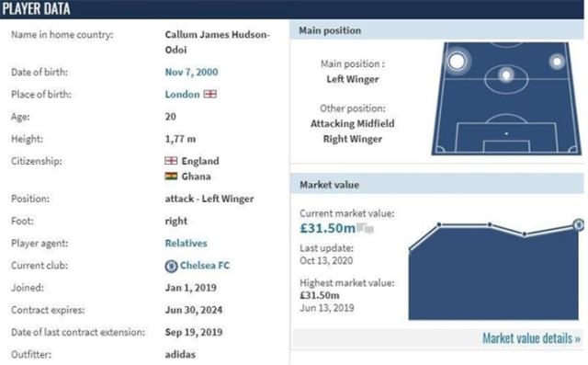Click the £31.50m current market value

[x=327, y=228]
